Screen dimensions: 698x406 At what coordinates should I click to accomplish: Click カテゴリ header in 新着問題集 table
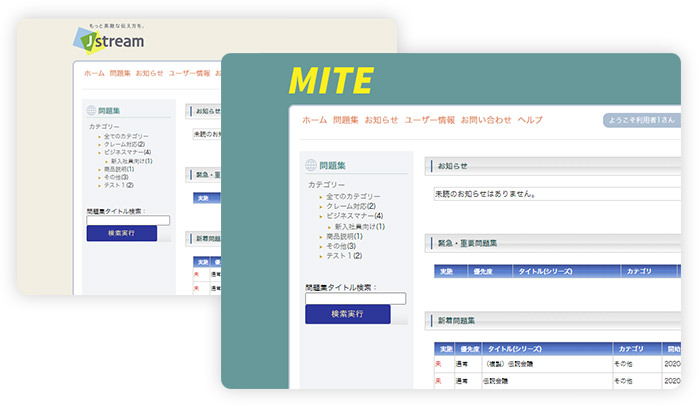tap(637, 349)
